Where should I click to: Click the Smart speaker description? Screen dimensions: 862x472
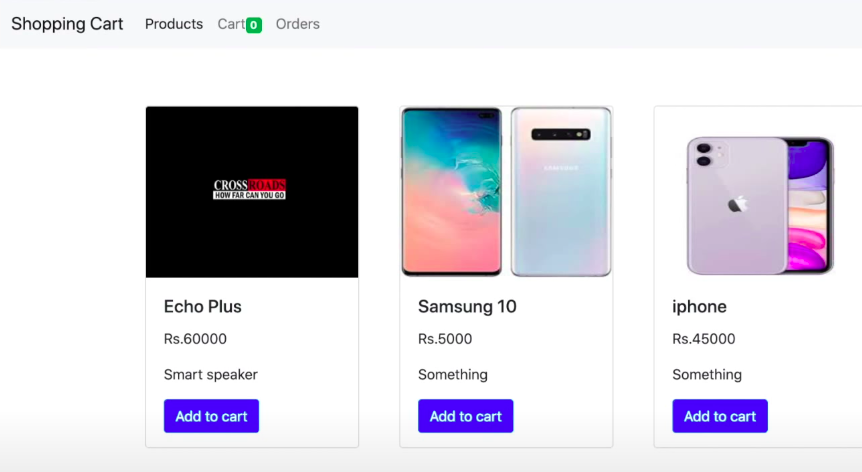click(211, 375)
